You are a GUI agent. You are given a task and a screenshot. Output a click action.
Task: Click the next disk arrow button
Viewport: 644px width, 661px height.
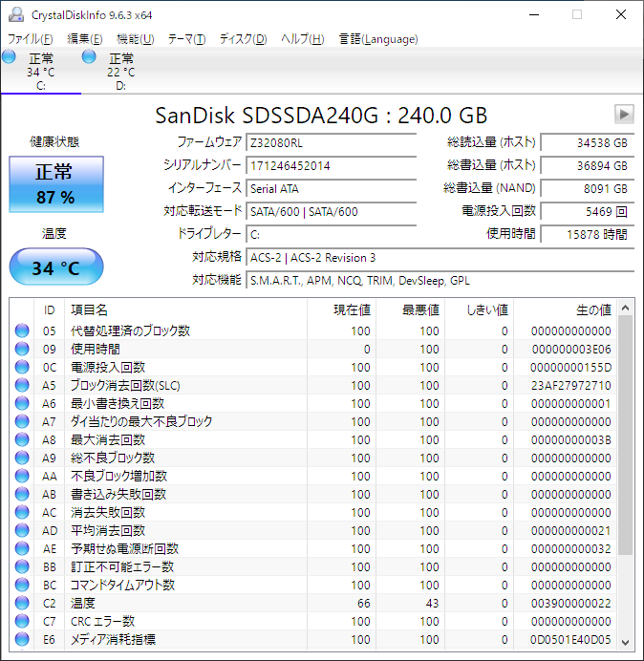624,114
